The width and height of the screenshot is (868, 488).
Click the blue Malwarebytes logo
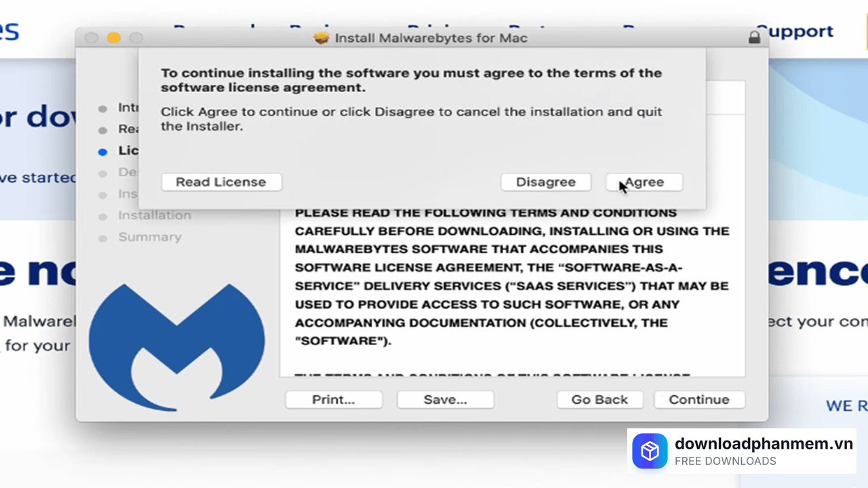(176, 346)
